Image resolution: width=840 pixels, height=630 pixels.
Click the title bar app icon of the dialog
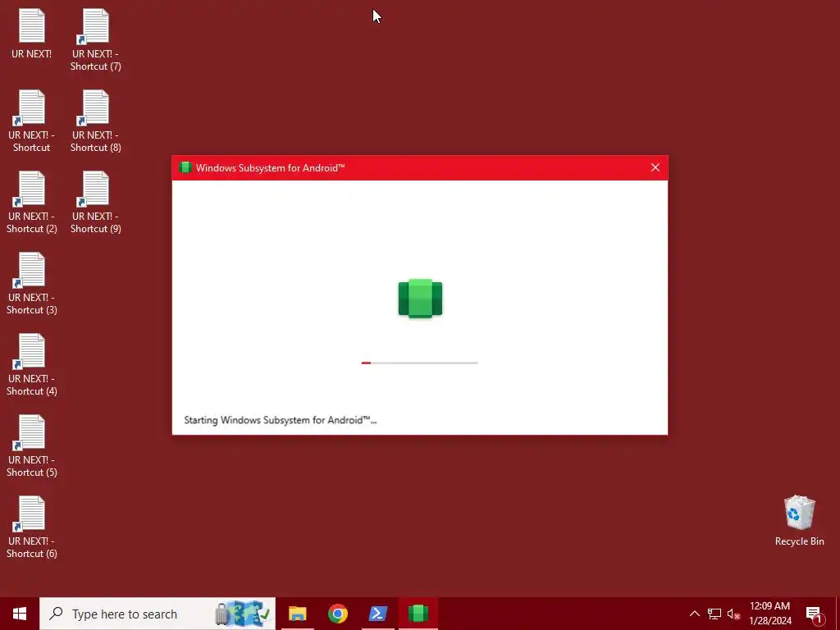click(x=185, y=167)
